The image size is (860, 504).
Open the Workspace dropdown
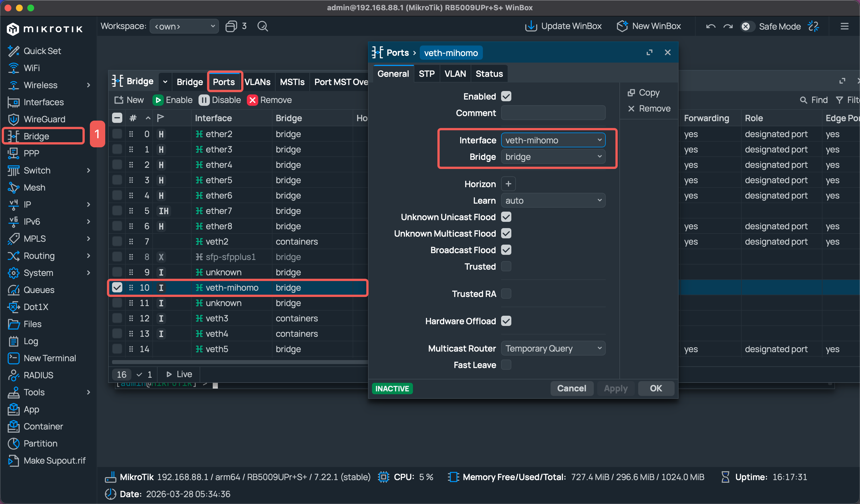click(x=184, y=26)
